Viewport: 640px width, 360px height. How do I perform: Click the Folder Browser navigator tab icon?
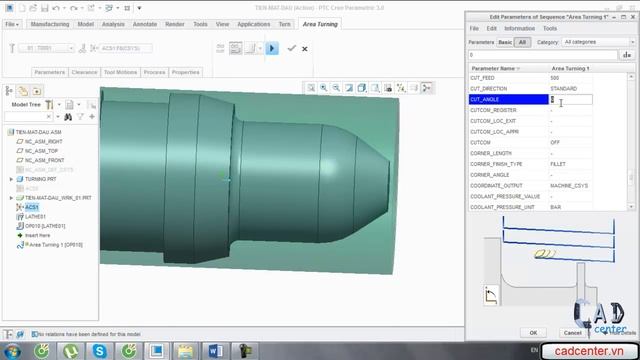[23, 91]
